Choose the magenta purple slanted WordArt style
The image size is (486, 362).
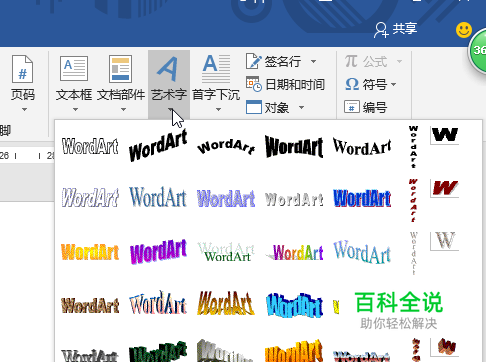point(158,252)
